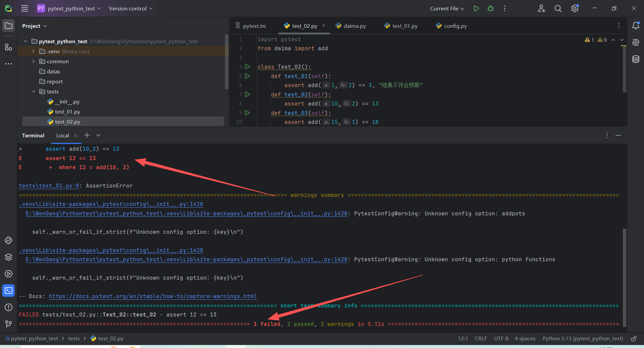Run the current file
This screenshot has height=348, width=644.
tap(476, 8)
